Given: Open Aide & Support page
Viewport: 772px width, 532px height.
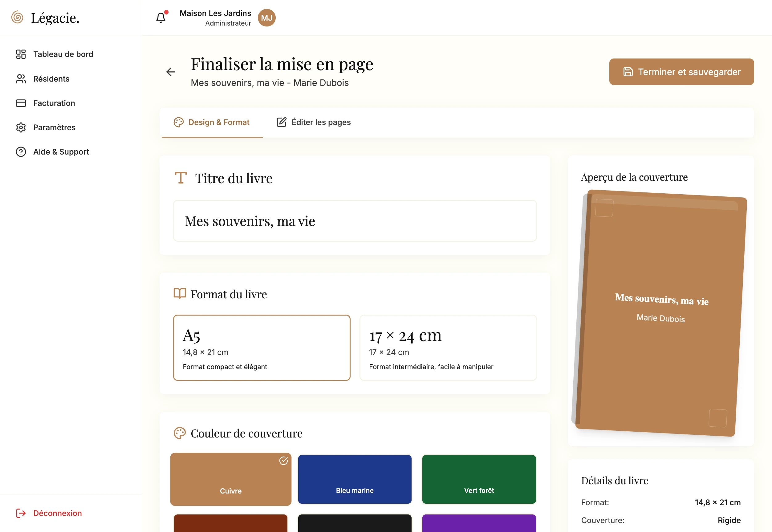Looking at the screenshot, I should (61, 152).
